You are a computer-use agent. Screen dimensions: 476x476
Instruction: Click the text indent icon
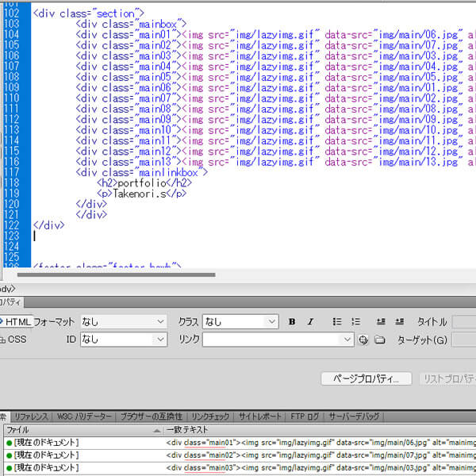(399, 321)
